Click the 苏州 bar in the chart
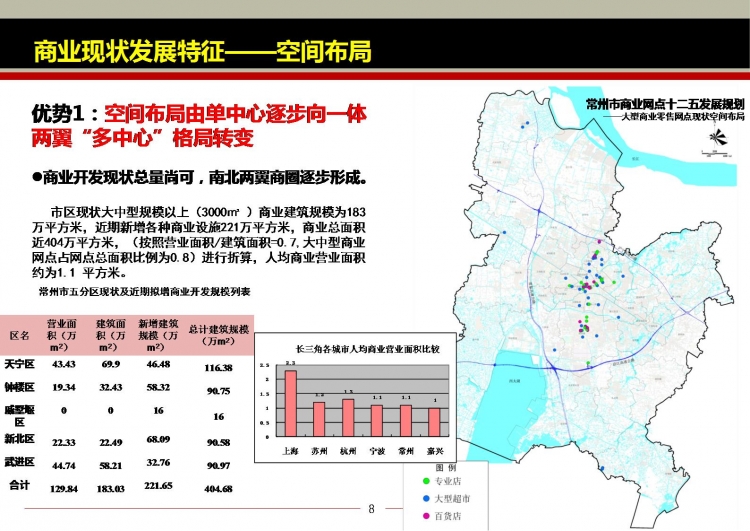The image size is (750, 531). point(319,419)
